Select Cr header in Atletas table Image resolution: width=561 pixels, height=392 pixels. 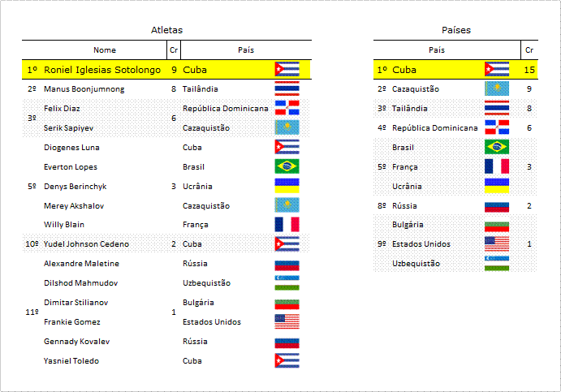click(x=174, y=50)
